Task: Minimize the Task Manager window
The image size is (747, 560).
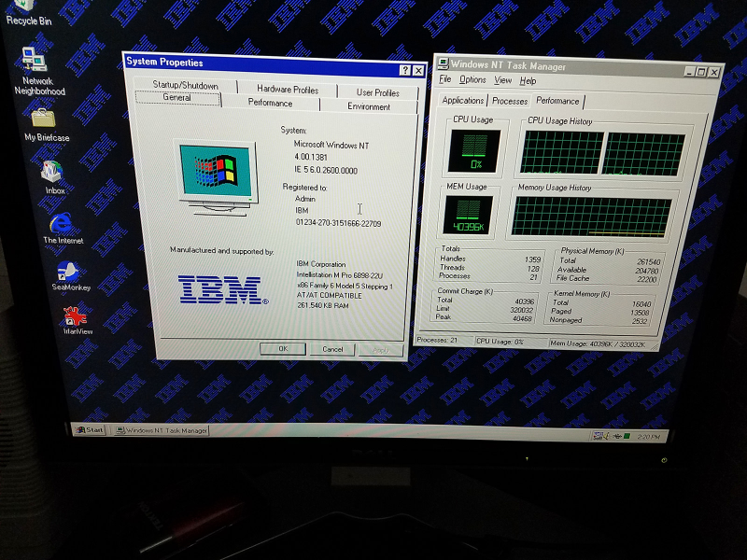Action: 689,72
